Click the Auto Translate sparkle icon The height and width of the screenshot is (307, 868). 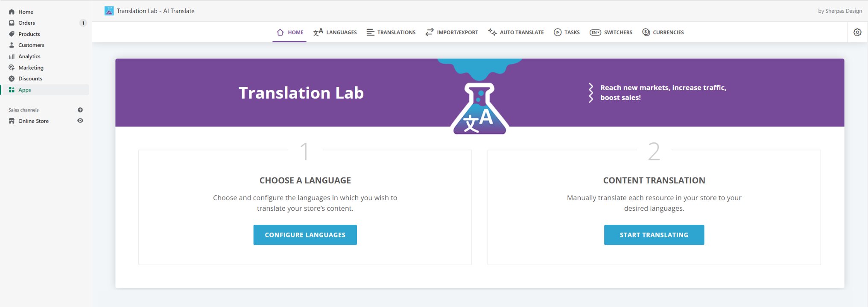point(492,32)
